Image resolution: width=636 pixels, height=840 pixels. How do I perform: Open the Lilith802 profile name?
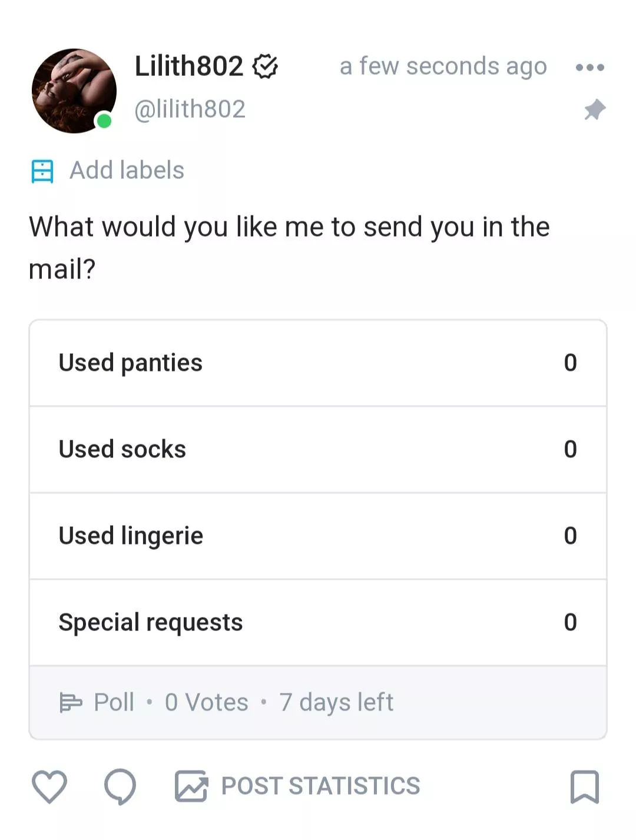pos(188,66)
